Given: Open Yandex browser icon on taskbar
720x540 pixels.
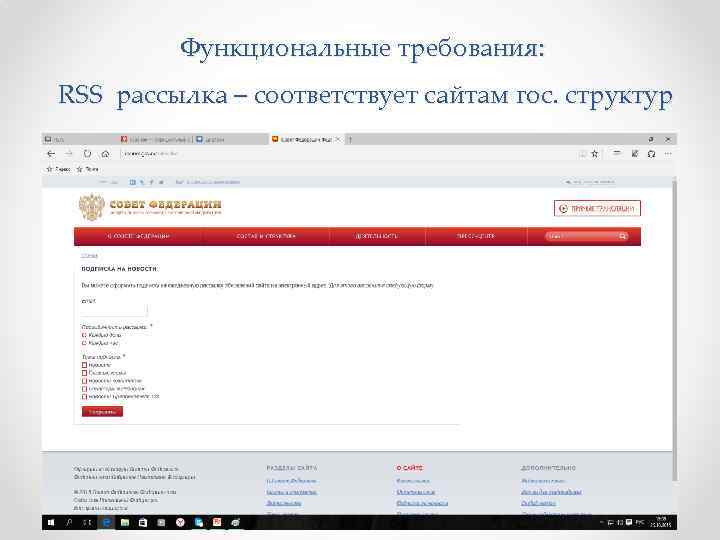Looking at the screenshot, I should coord(180,523).
